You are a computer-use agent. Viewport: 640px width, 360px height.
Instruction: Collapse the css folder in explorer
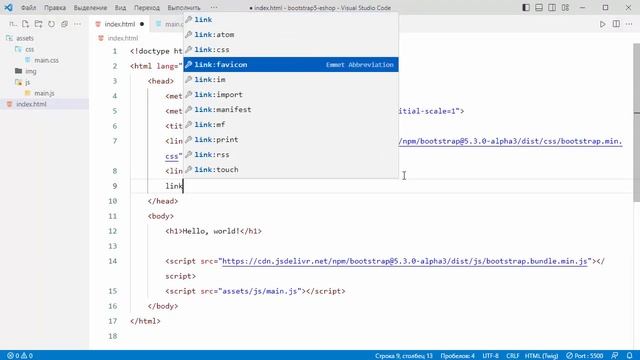pos(29,49)
